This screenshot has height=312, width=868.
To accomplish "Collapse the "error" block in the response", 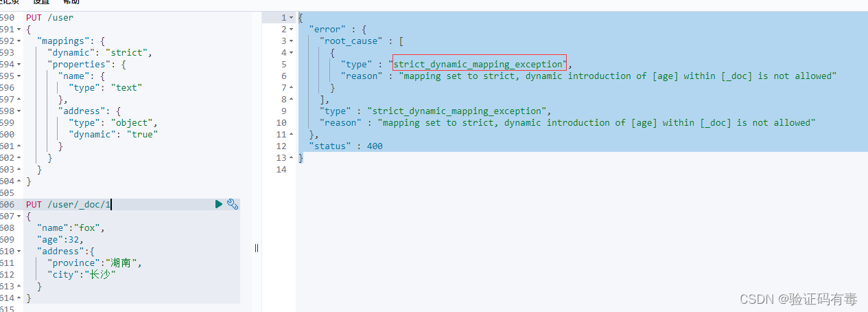I will (292, 29).
